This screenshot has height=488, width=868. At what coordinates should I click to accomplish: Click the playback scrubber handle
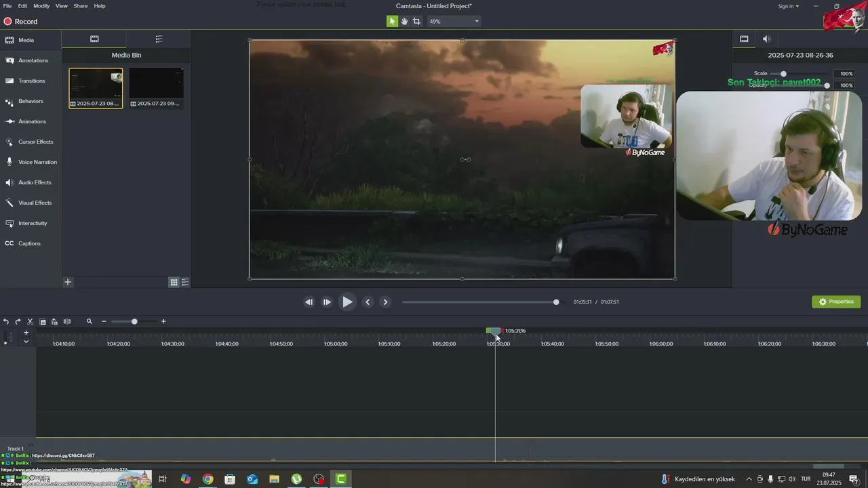point(556,302)
